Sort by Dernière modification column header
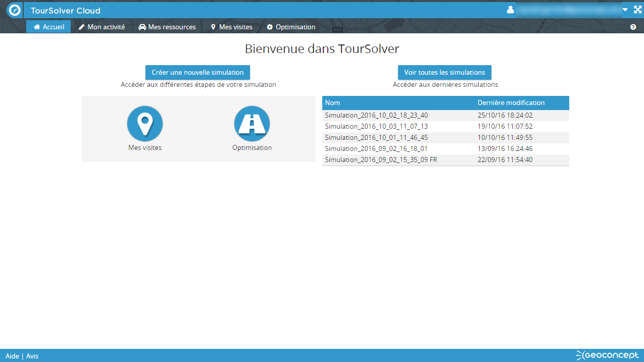644x362 pixels. pyautogui.click(x=522, y=102)
